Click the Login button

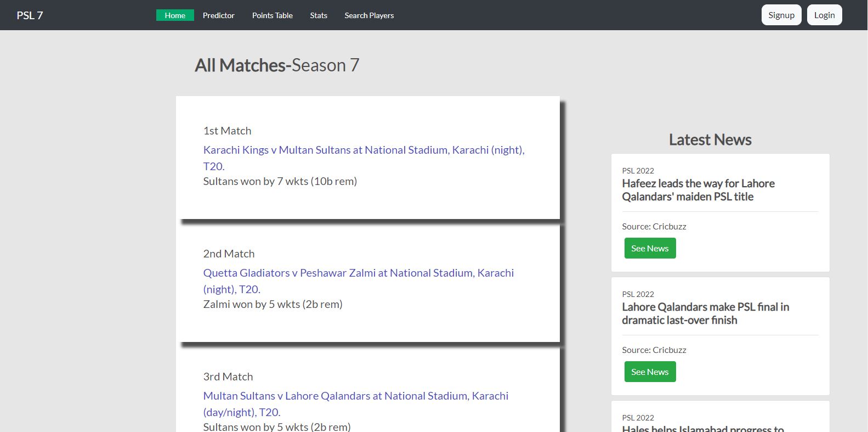(x=824, y=15)
